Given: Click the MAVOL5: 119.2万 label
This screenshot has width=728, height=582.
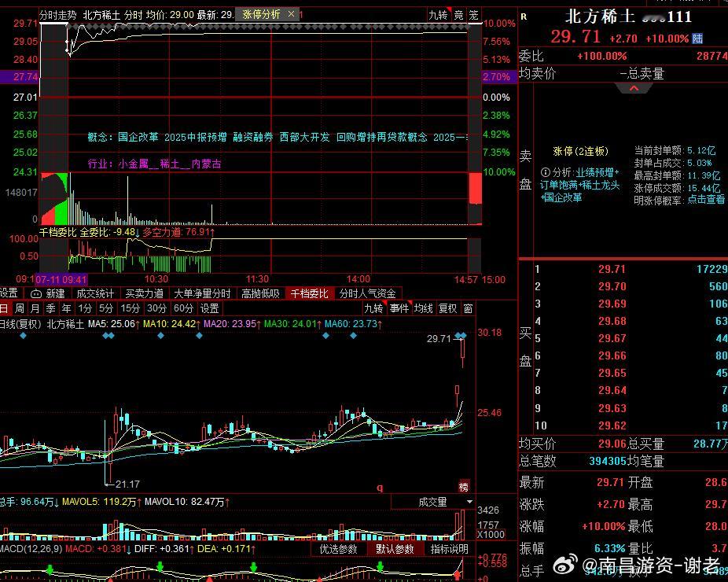Looking at the screenshot, I should (x=101, y=502).
